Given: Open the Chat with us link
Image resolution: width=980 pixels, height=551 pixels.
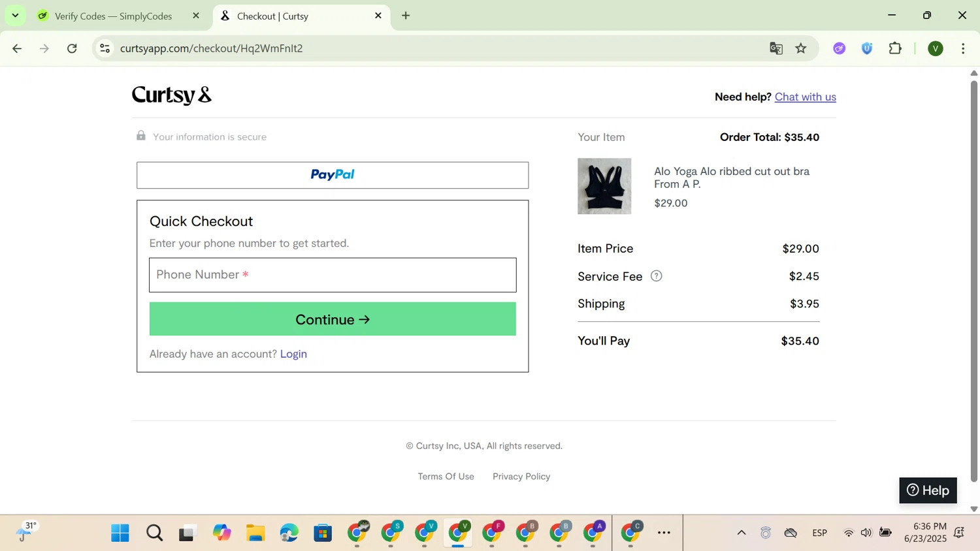Looking at the screenshot, I should click(x=805, y=97).
